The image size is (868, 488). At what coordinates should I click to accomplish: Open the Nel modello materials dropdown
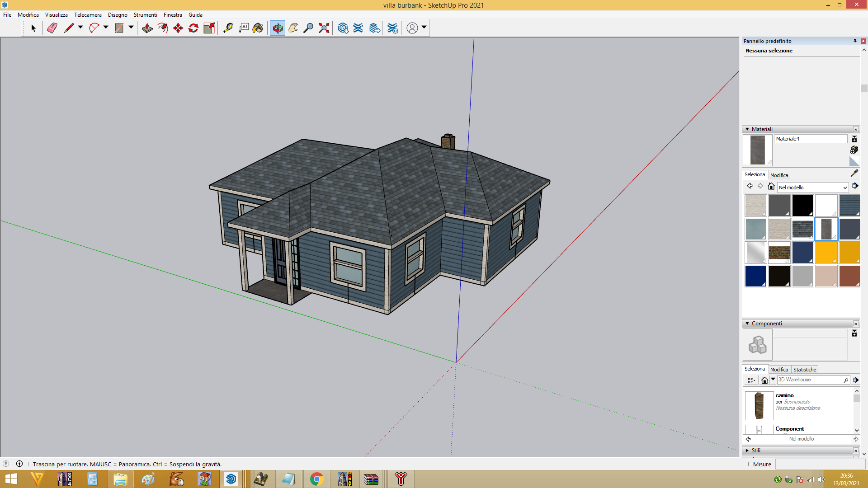pyautogui.click(x=812, y=188)
